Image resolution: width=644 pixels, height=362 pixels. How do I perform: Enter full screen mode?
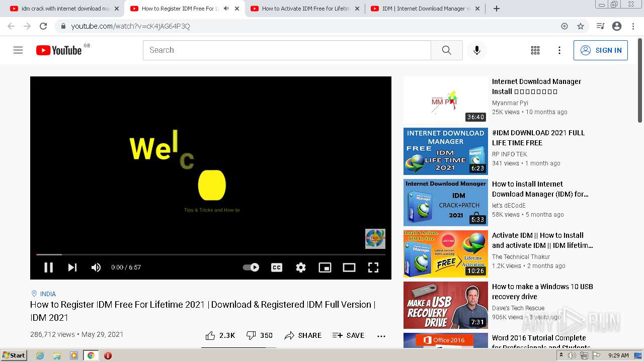point(373,267)
